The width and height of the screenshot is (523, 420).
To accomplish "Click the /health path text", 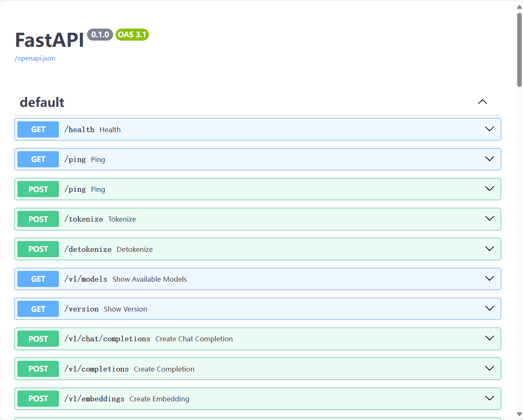I will tap(79, 130).
